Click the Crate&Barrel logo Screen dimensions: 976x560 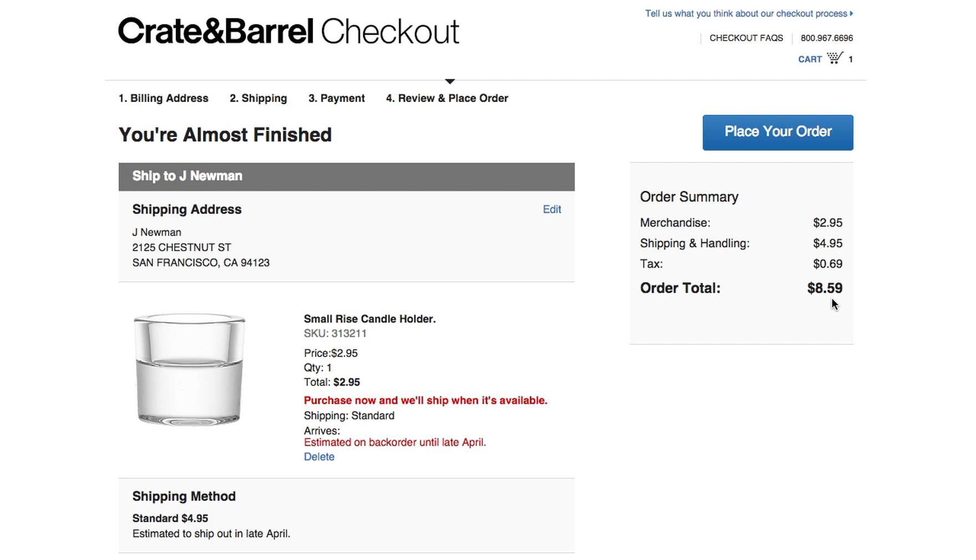point(215,32)
